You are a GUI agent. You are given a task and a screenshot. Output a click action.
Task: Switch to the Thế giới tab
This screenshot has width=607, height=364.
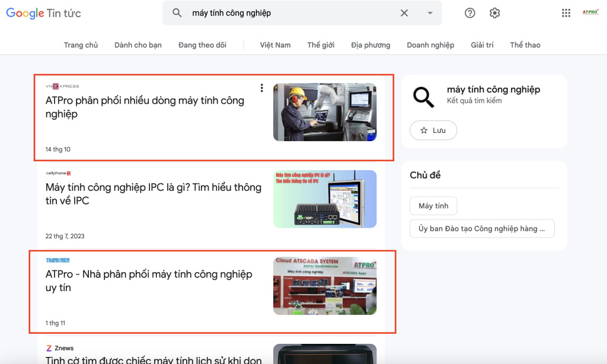tap(321, 44)
